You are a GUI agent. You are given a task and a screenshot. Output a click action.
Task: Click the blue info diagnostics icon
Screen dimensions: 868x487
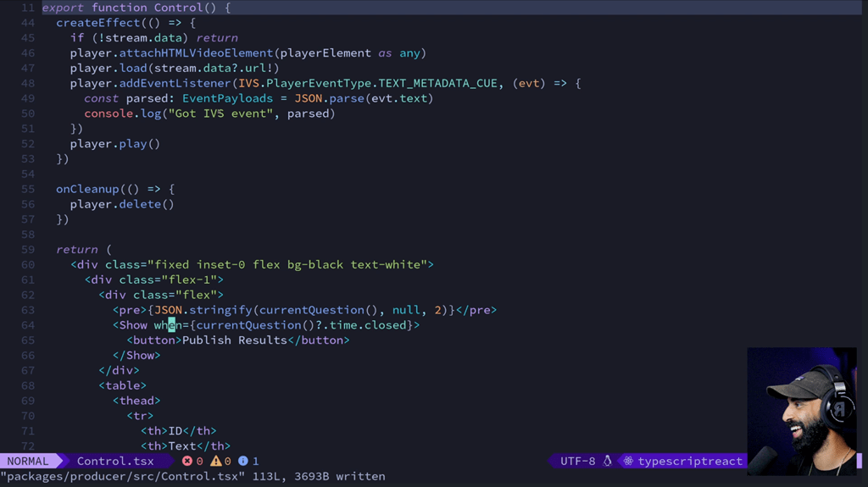[243, 461]
